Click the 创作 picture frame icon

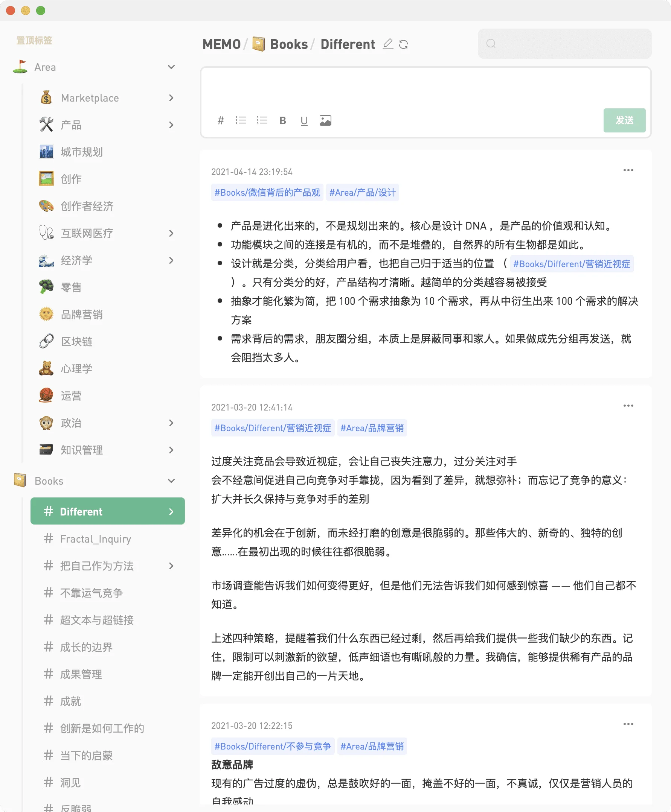coord(46,178)
